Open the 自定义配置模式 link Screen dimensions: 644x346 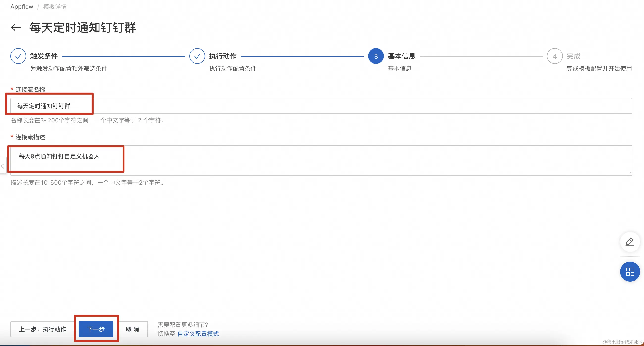198,334
